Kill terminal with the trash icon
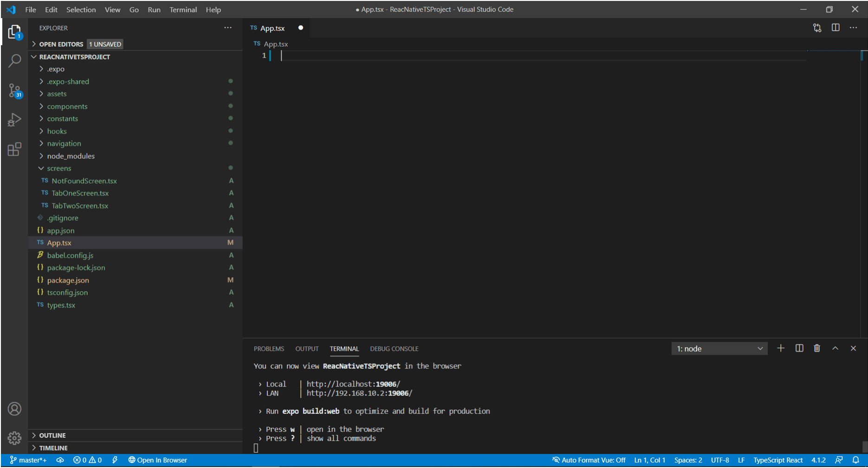 [x=817, y=348]
